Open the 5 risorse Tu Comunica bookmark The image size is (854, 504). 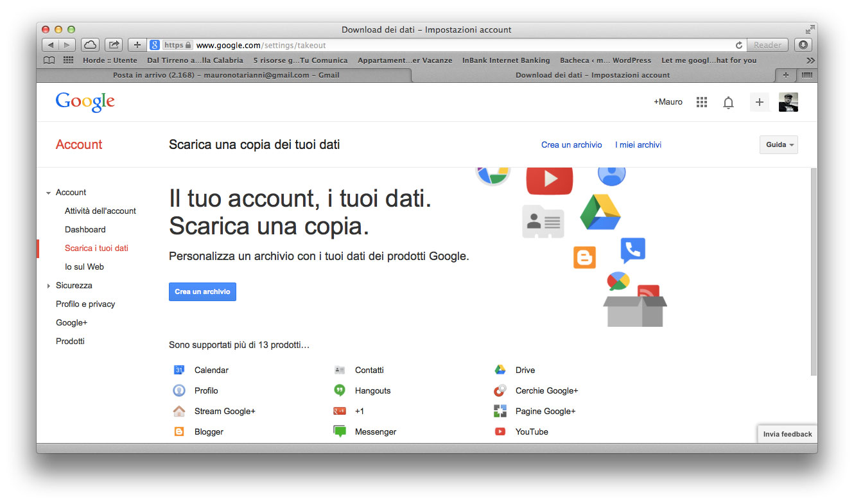click(x=301, y=60)
